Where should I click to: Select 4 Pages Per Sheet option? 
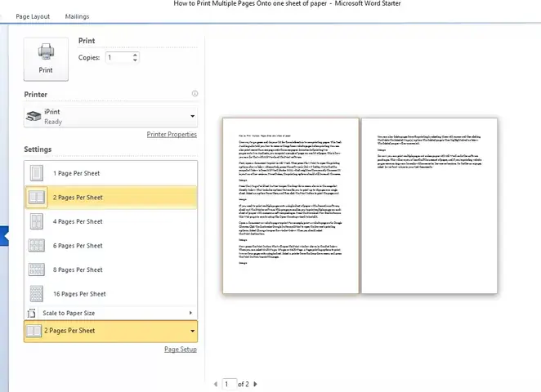pos(111,221)
